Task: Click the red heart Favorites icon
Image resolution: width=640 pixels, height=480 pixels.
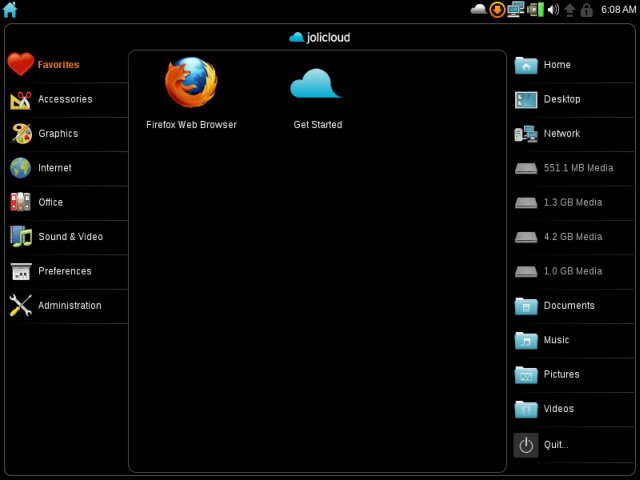Action: (x=20, y=64)
